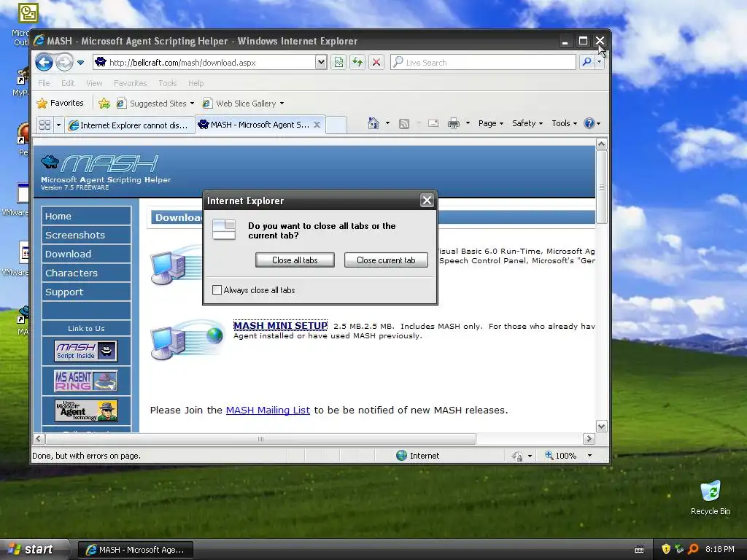This screenshot has height=560, width=747.
Task: Click MASH taskbar button
Action: click(135, 550)
